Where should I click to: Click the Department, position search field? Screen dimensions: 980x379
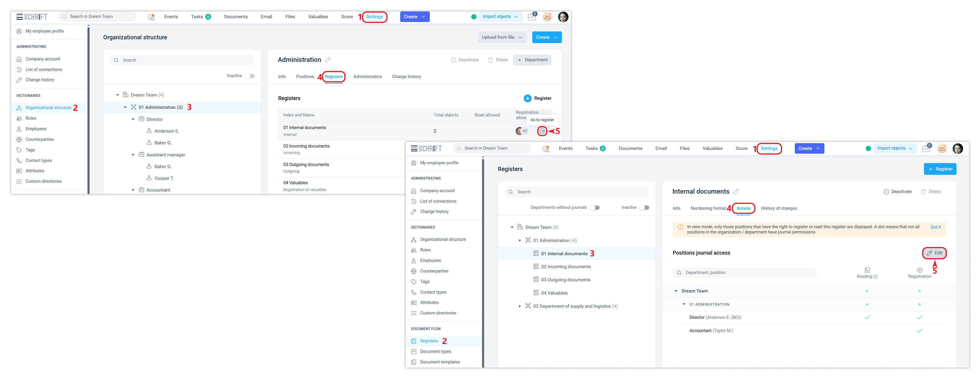tap(745, 273)
